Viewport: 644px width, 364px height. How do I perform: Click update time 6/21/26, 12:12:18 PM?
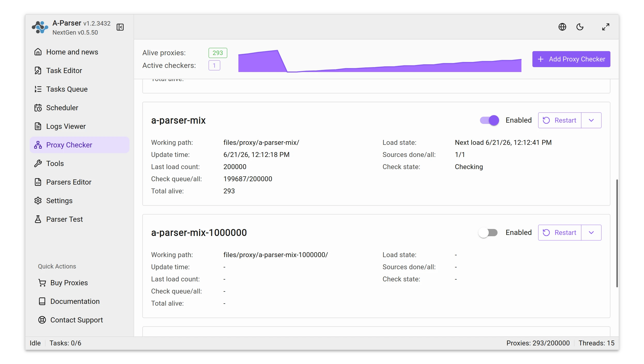pos(256,155)
